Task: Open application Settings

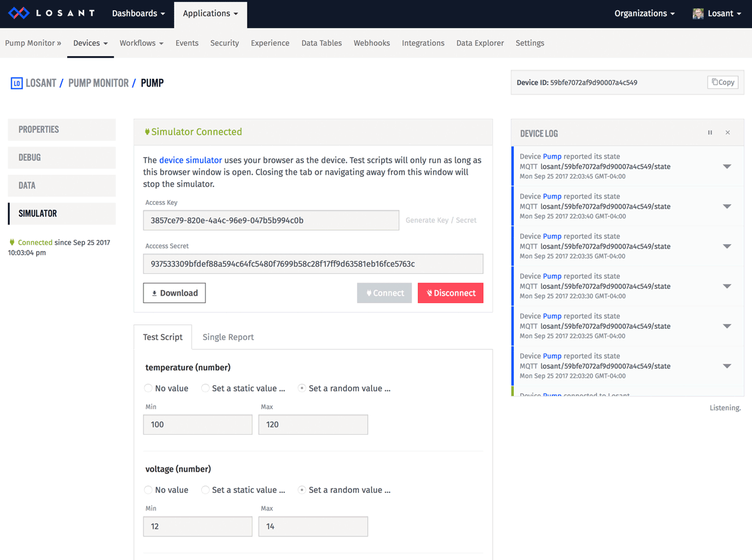Action: (530, 43)
